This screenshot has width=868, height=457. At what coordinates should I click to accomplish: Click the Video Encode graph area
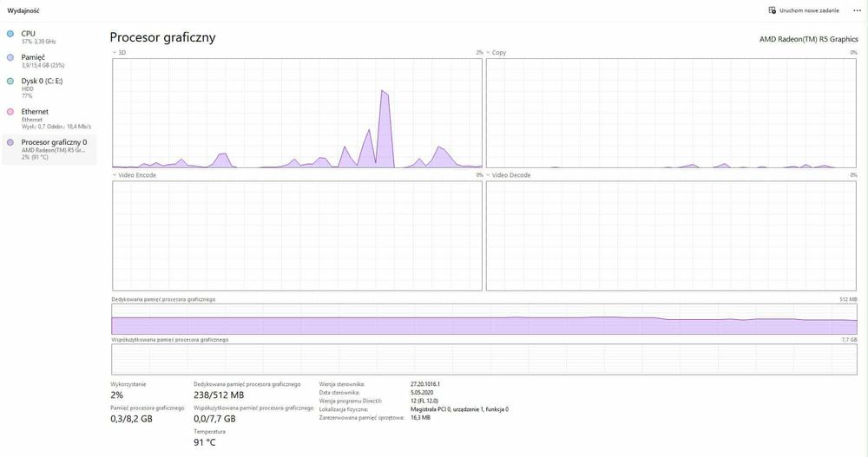(297, 236)
